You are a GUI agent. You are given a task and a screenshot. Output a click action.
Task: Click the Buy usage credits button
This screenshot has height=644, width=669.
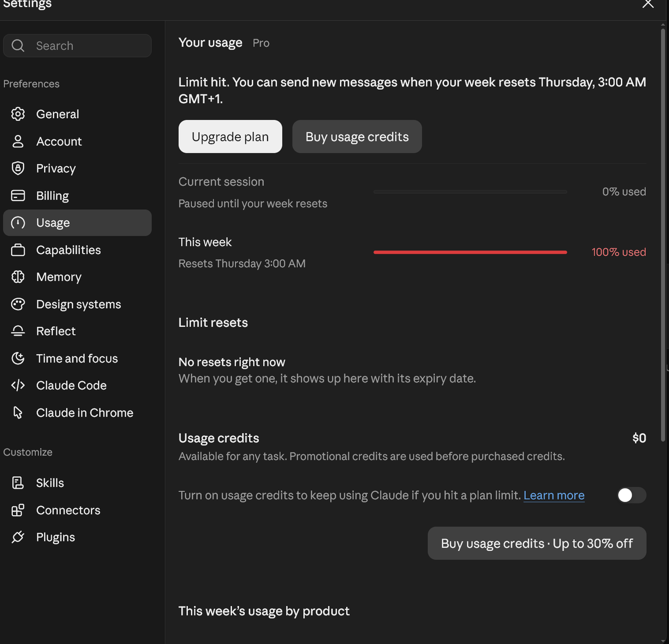(x=357, y=137)
